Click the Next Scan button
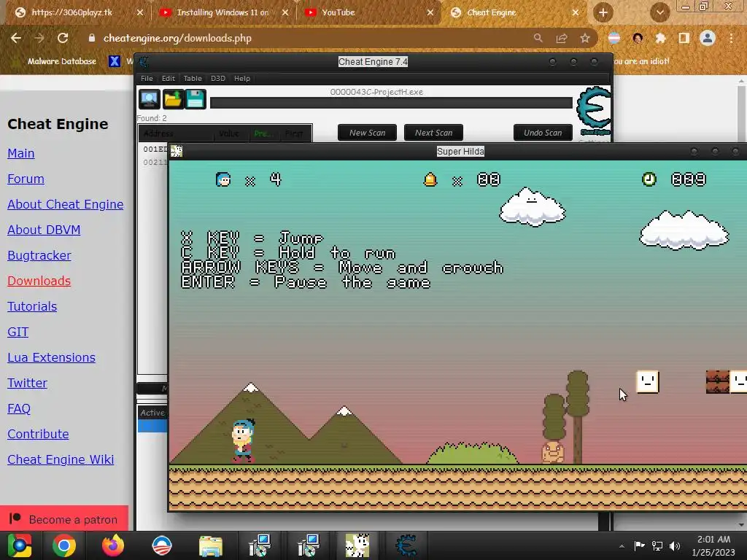Viewport: 747px width, 560px height. tap(433, 133)
